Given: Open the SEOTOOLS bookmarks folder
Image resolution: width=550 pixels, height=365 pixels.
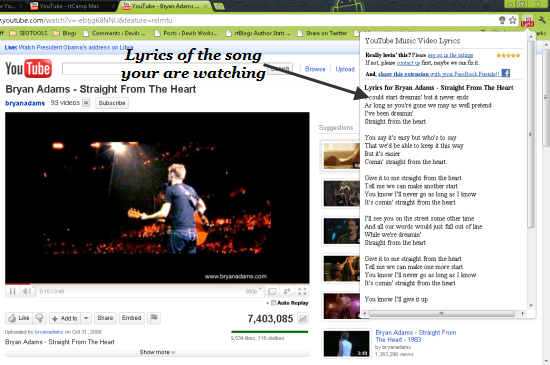Looking at the screenshot, I should point(28,33).
